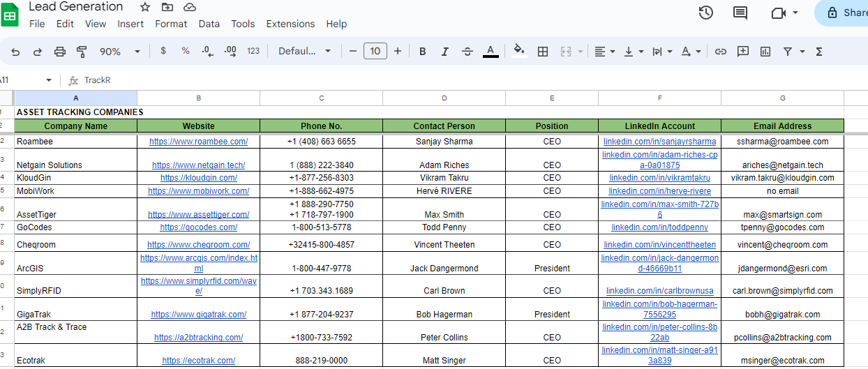Screen dimensions: 868x369
Task: Toggle Bold formatting
Action: click(422, 51)
